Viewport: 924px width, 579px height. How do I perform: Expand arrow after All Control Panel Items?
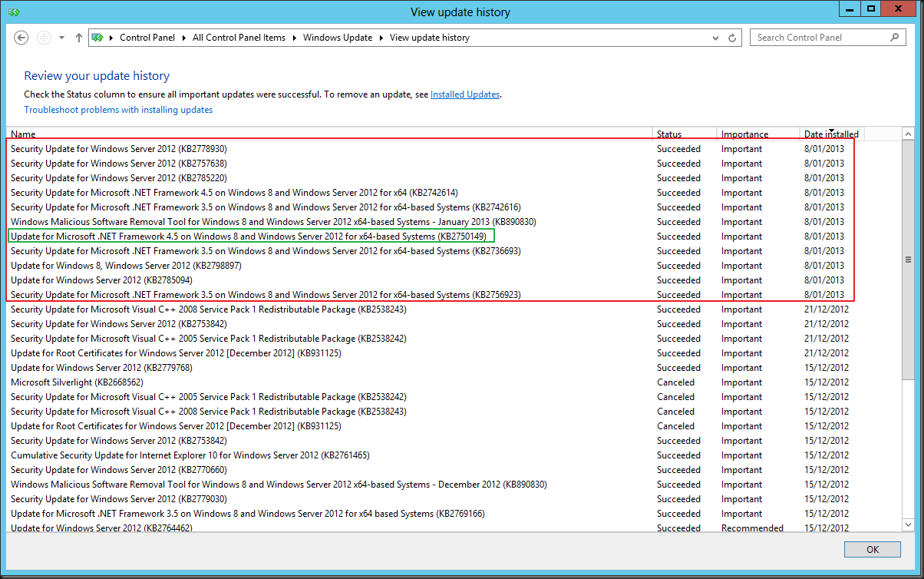pos(295,38)
